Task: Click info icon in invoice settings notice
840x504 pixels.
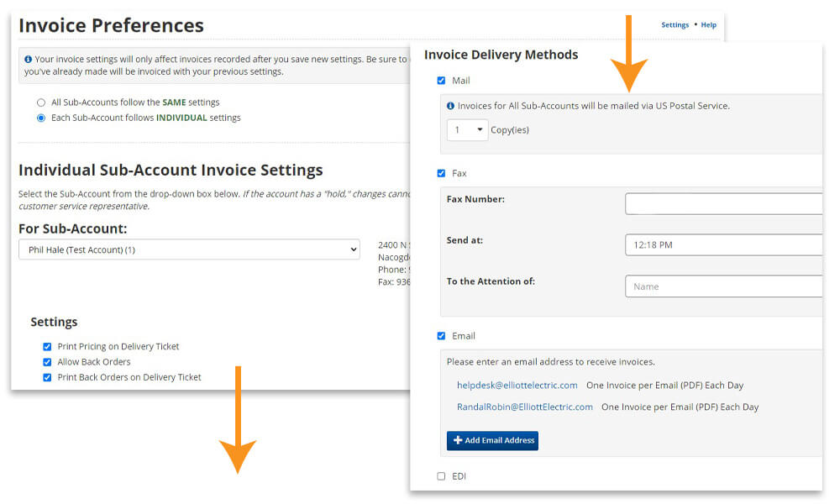Action: coord(28,60)
